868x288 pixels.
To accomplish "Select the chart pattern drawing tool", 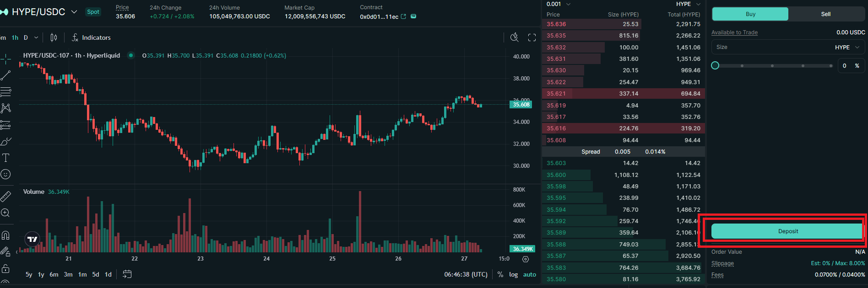I will click(x=5, y=108).
